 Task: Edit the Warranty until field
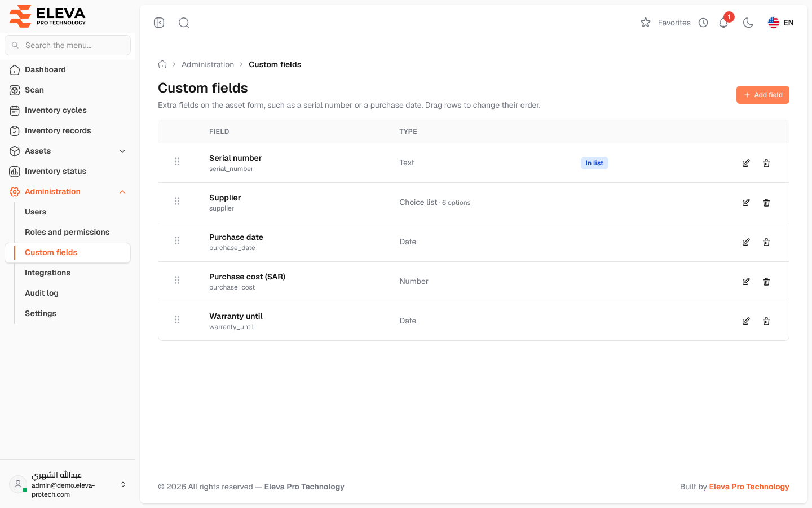click(x=746, y=321)
